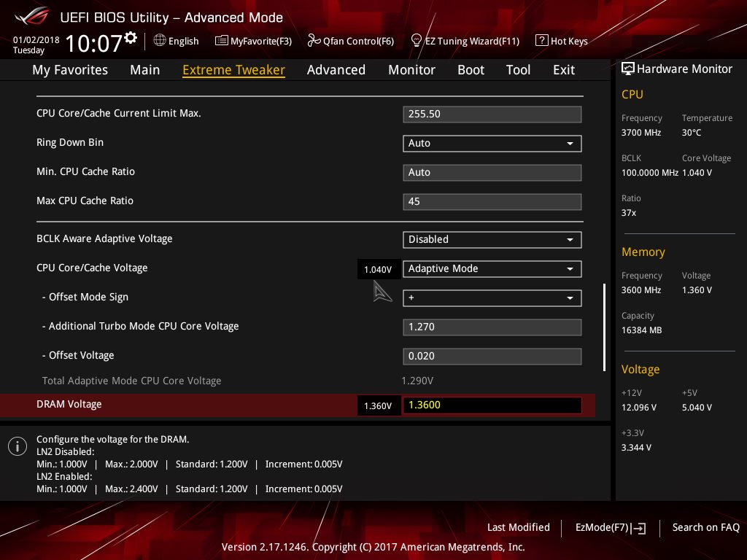Click the EzMode exit arrow icon

(639, 528)
